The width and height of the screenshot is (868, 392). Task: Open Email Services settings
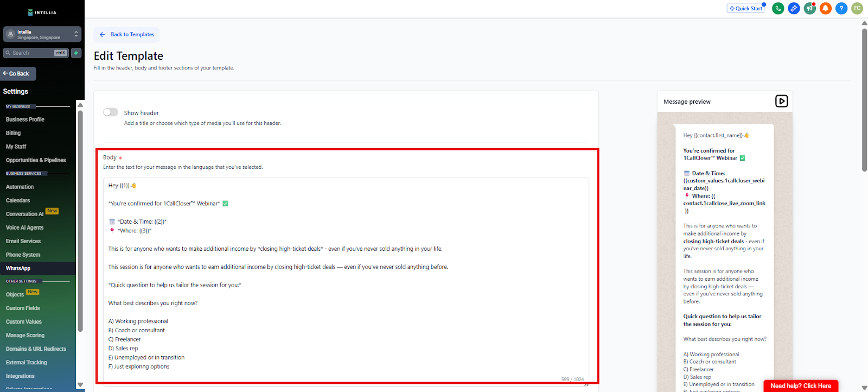pyautogui.click(x=23, y=241)
